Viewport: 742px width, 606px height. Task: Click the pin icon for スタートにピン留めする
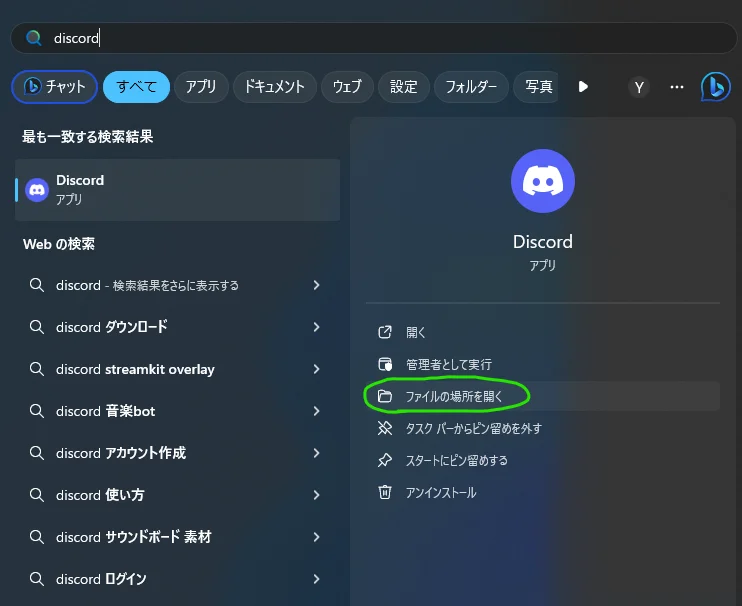385,460
